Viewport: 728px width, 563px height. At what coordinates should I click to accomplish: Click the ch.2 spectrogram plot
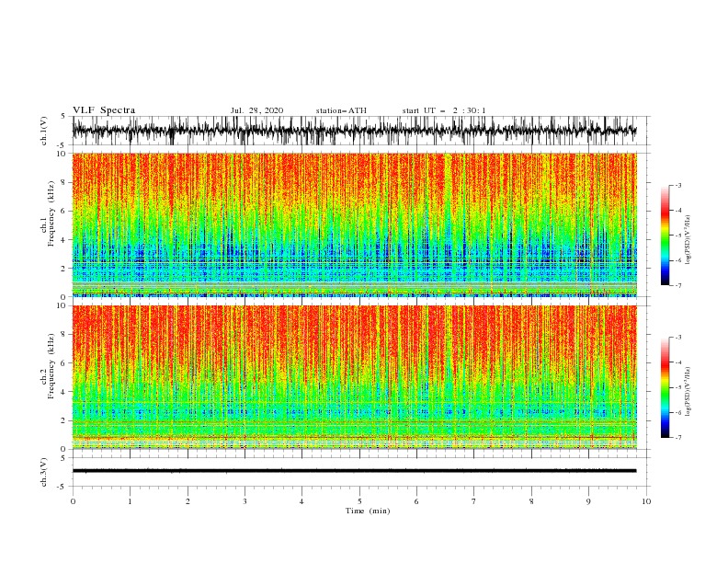[x=354, y=377]
